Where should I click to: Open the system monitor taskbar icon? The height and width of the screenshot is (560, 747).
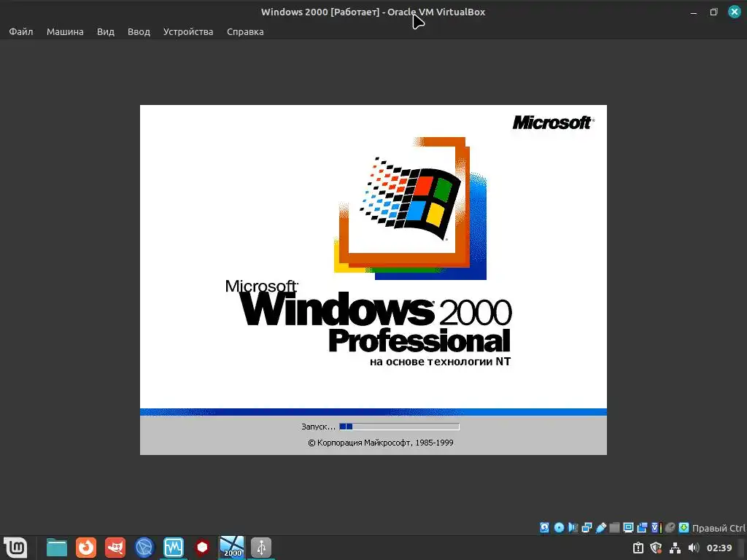click(174, 547)
